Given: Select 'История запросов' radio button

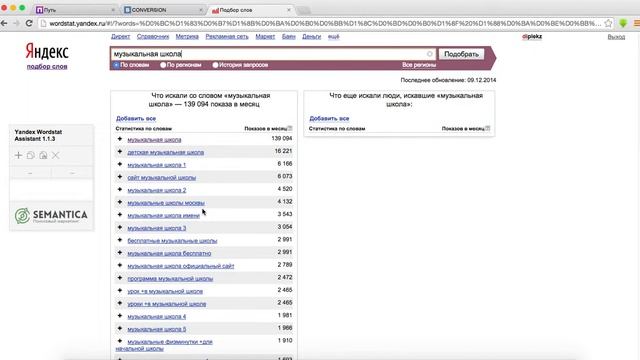Looking at the screenshot, I should [x=215, y=65].
